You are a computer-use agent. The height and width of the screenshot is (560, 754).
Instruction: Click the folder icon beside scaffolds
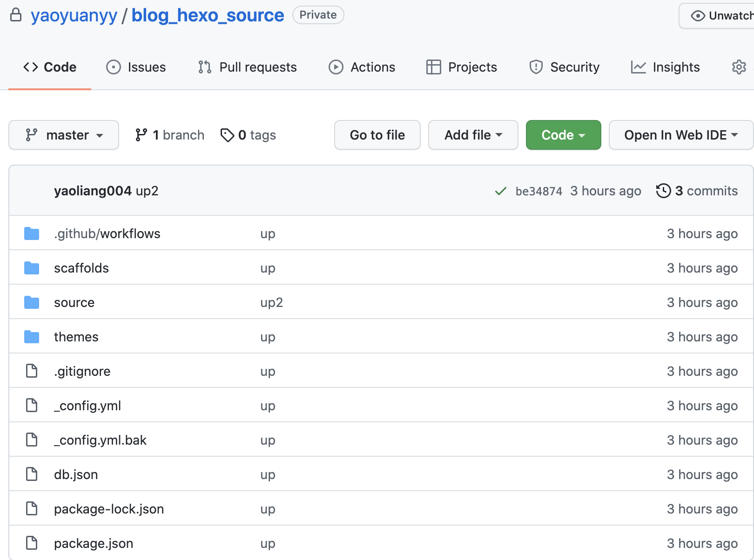32,268
